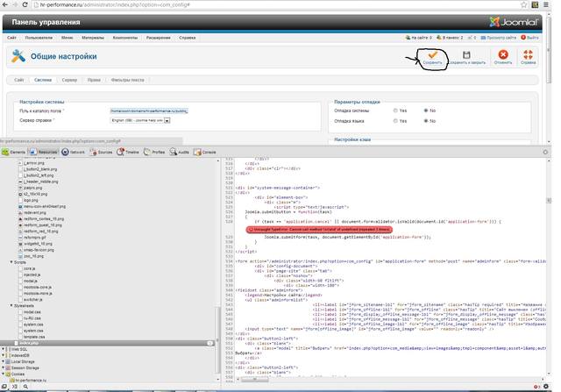
Task: Select Yes for Отладка системы
Action: click(x=395, y=110)
